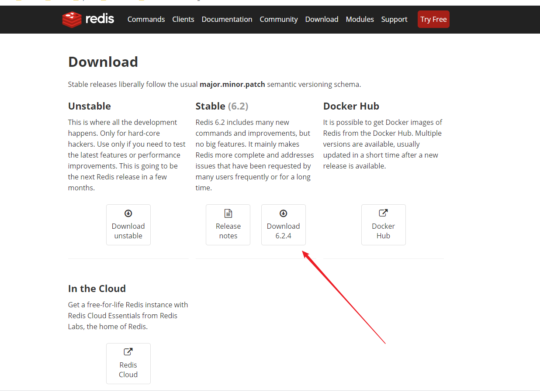Screen dimensions: 540x392
Task: Open the Support nav link
Action: pyautogui.click(x=394, y=19)
